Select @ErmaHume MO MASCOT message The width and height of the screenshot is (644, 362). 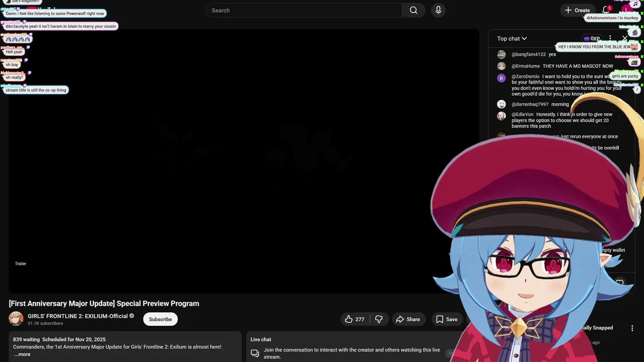point(562,66)
